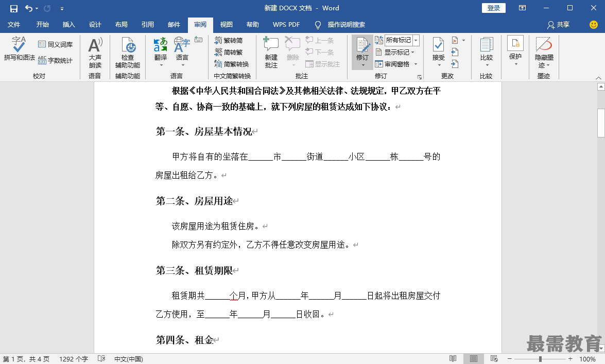Collapse the ribbon with the chevron
Viewport: 605px width, 364px height.
(598, 78)
